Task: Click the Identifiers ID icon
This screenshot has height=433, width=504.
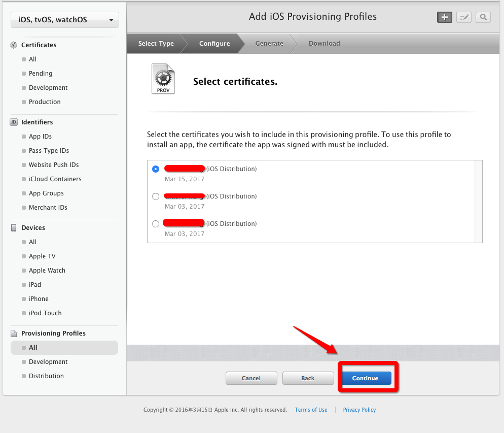Action: tap(14, 122)
